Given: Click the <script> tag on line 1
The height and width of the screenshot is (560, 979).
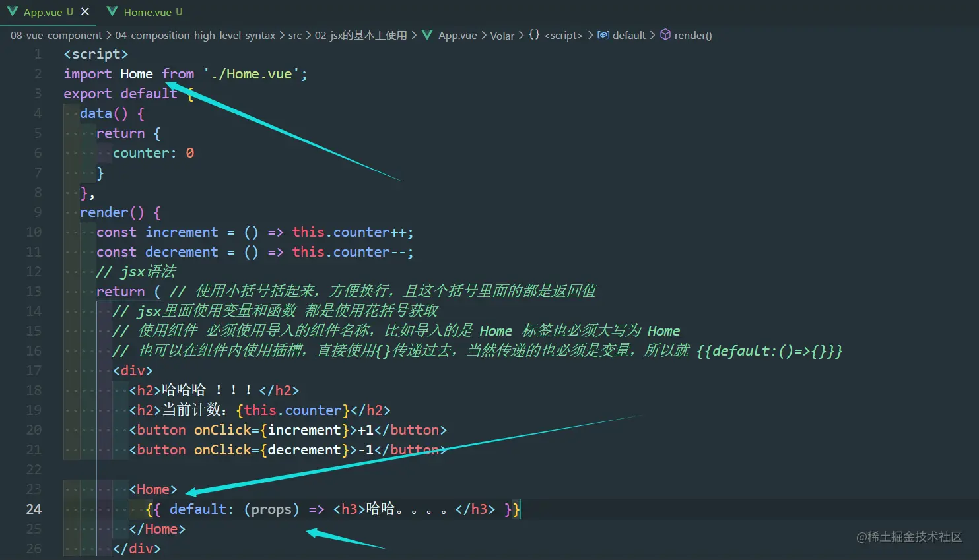Looking at the screenshot, I should (x=96, y=54).
